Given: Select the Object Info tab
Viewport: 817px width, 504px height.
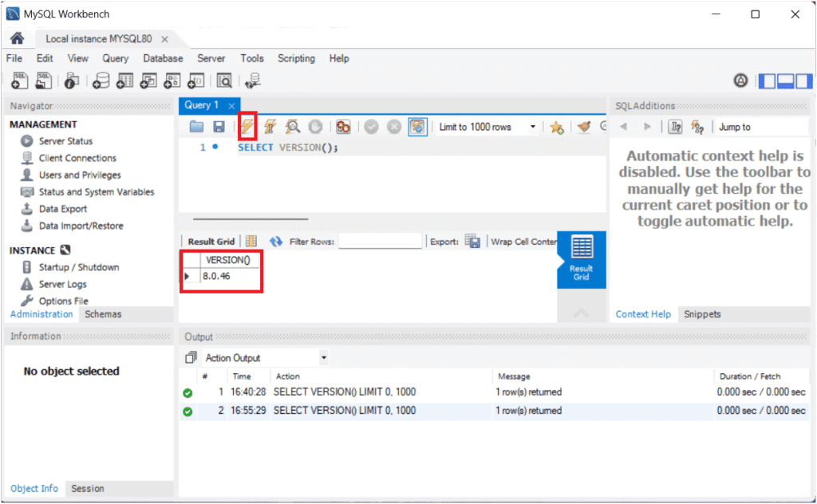Looking at the screenshot, I should (x=34, y=488).
